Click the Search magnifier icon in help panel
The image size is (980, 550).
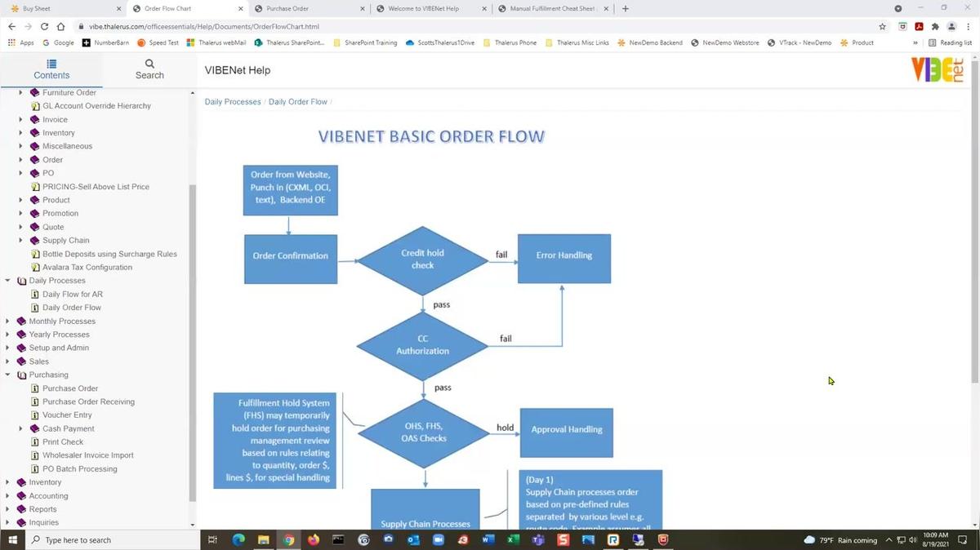149,63
